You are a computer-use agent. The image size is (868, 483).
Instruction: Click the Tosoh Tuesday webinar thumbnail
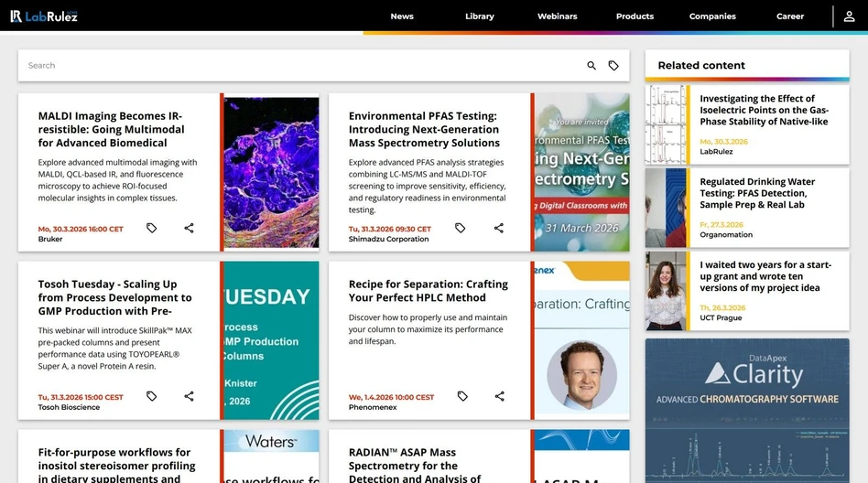270,340
